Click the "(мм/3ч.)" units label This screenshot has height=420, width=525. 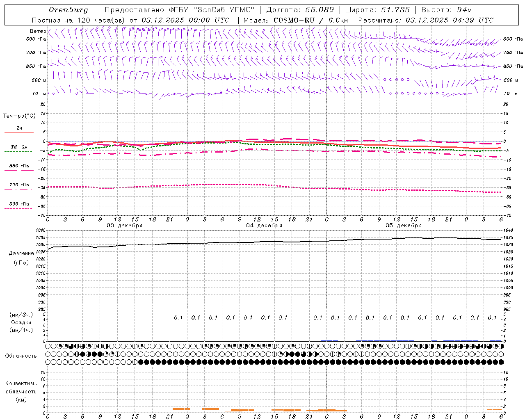click(x=21, y=315)
